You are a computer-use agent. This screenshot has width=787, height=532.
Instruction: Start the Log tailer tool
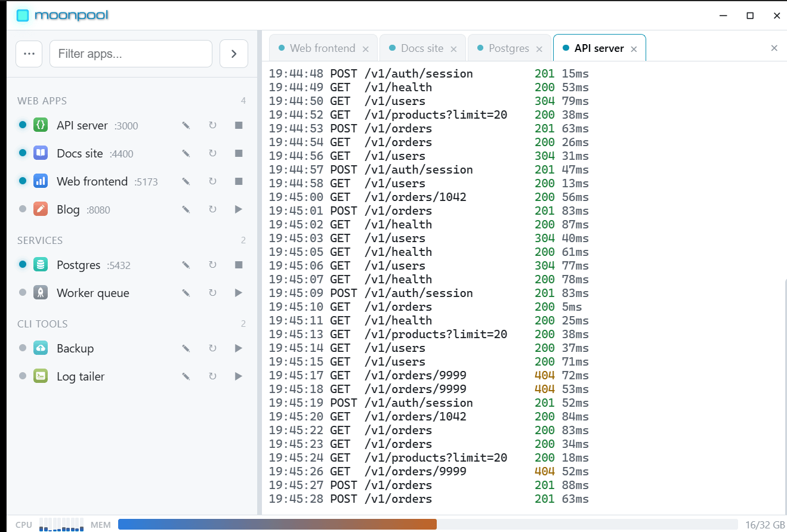(239, 376)
